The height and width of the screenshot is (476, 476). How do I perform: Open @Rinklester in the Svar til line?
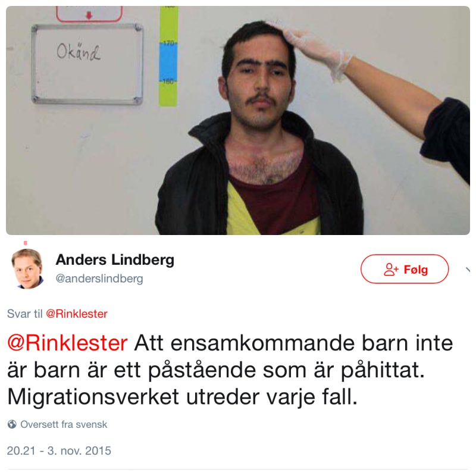77,314
